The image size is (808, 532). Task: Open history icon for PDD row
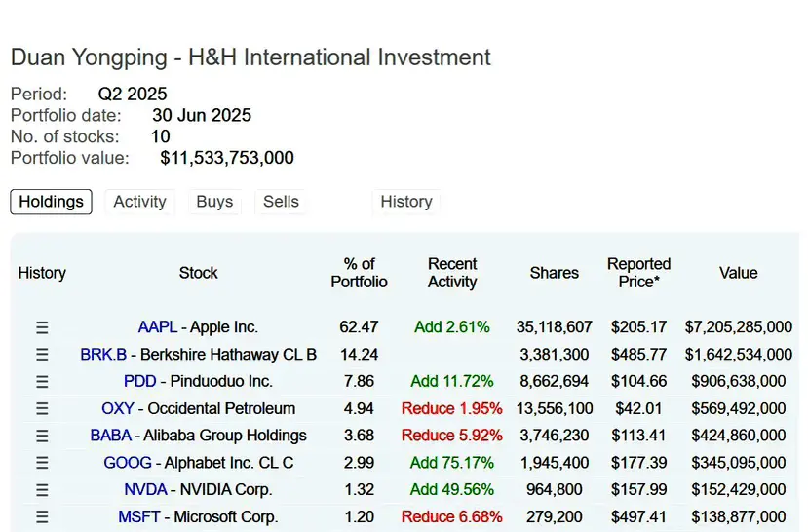click(42, 382)
